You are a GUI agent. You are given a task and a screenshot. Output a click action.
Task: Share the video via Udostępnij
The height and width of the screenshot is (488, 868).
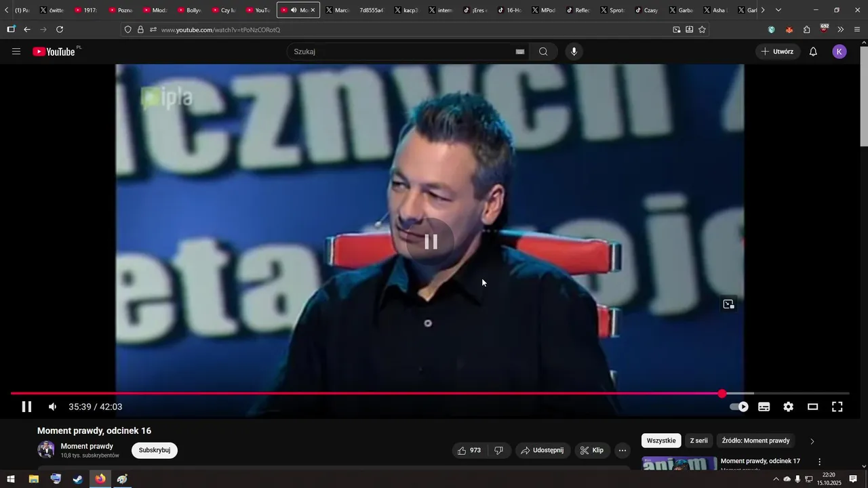[x=542, y=450]
